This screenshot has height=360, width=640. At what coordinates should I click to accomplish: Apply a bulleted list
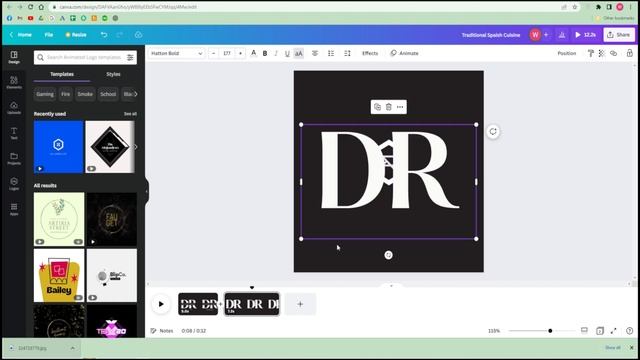(331, 53)
